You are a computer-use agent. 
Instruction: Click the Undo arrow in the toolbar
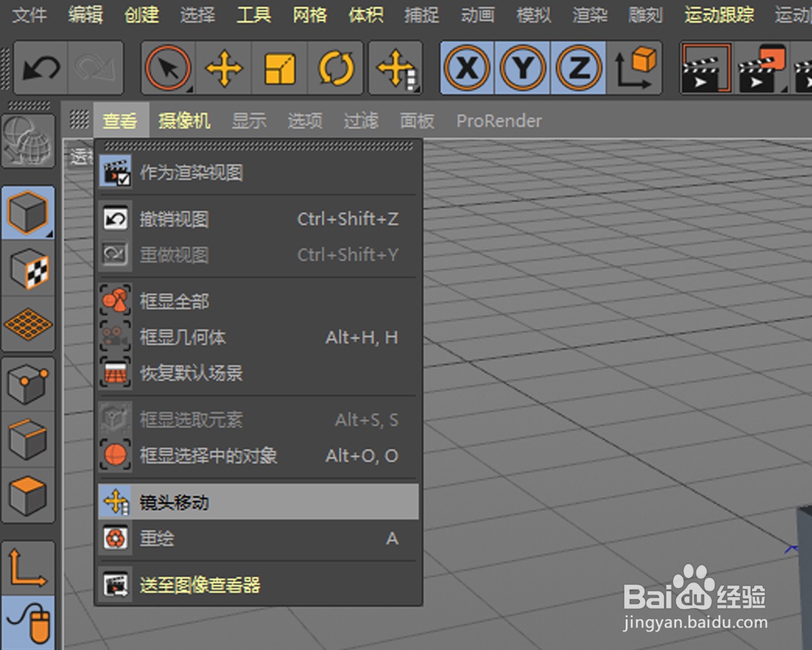pos(41,68)
